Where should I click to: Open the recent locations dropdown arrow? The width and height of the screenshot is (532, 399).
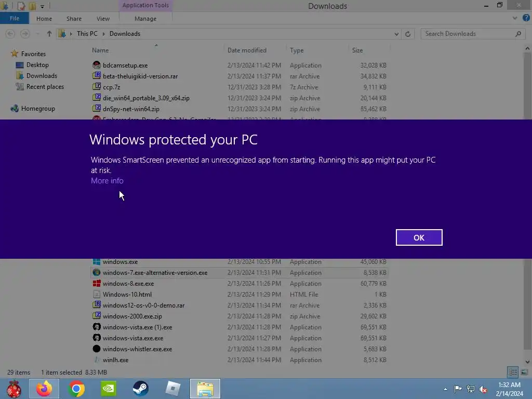pyautogui.click(x=37, y=34)
